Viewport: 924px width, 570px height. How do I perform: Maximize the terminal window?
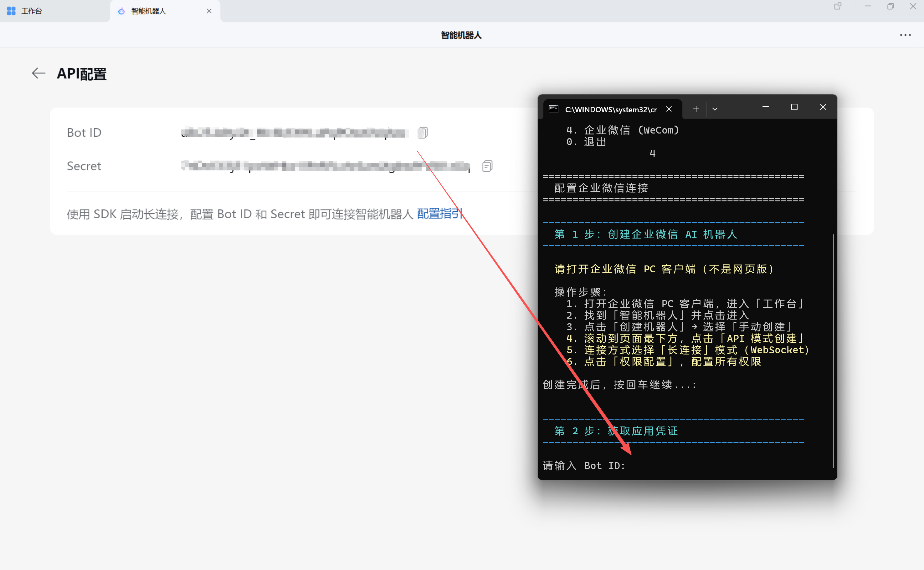point(794,108)
